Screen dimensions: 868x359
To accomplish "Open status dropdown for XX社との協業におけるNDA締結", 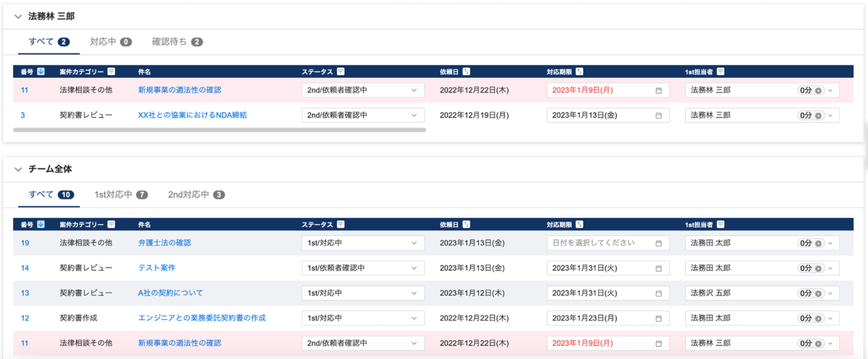I will tap(362, 116).
